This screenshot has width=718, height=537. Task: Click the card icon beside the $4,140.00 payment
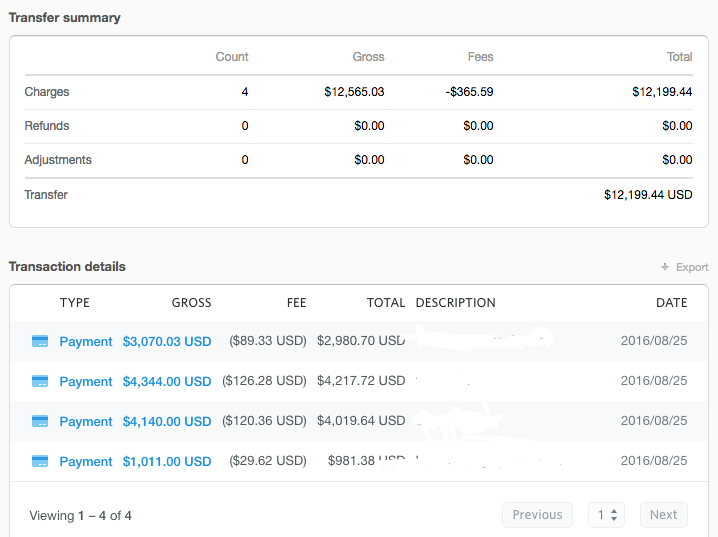pyautogui.click(x=40, y=421)
